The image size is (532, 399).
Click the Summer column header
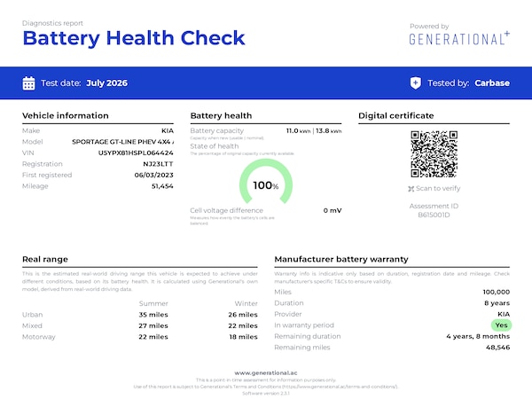pos(153,303)
